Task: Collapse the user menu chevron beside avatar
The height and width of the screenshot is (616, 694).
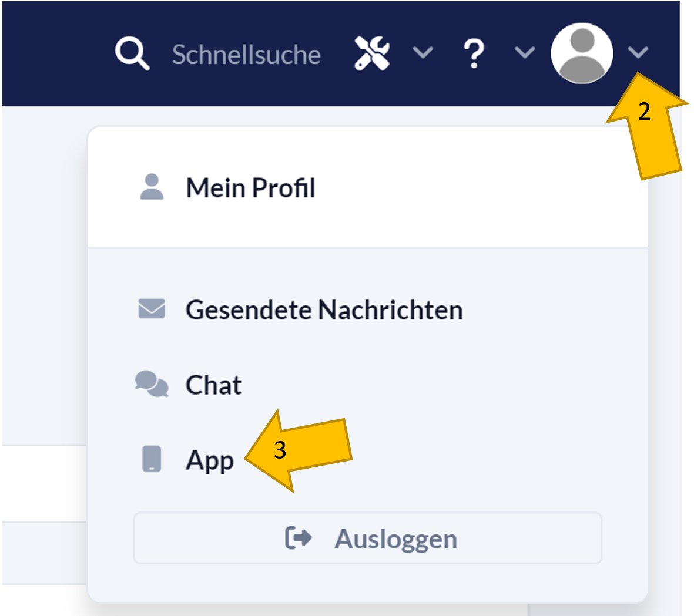Action: tap(638, 53)
